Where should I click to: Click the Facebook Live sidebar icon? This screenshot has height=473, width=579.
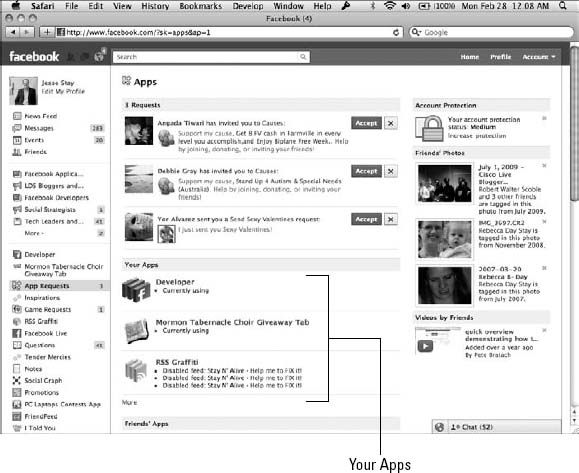[x=17, y=333]
